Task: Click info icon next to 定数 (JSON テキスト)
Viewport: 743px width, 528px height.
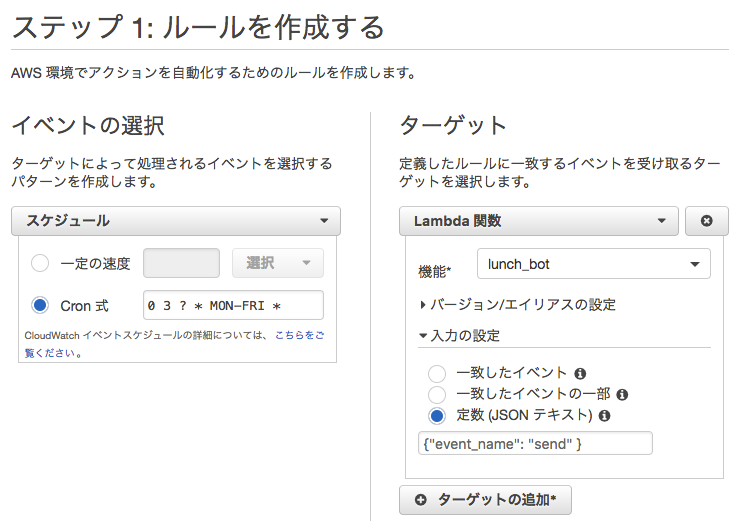Action: pyautogui.click(x=604, y=415)
